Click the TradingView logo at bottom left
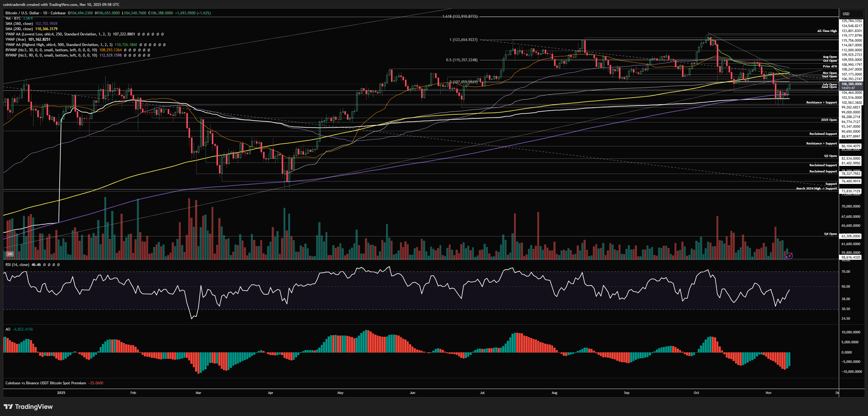Screen dimensions: 868x416 pyautogui.click(x=28, y=407)
